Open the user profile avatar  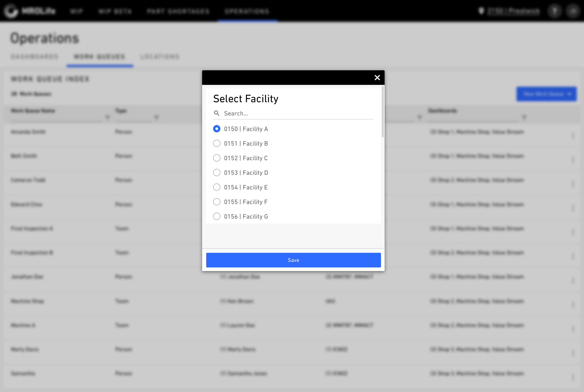[x=573, y=11]
